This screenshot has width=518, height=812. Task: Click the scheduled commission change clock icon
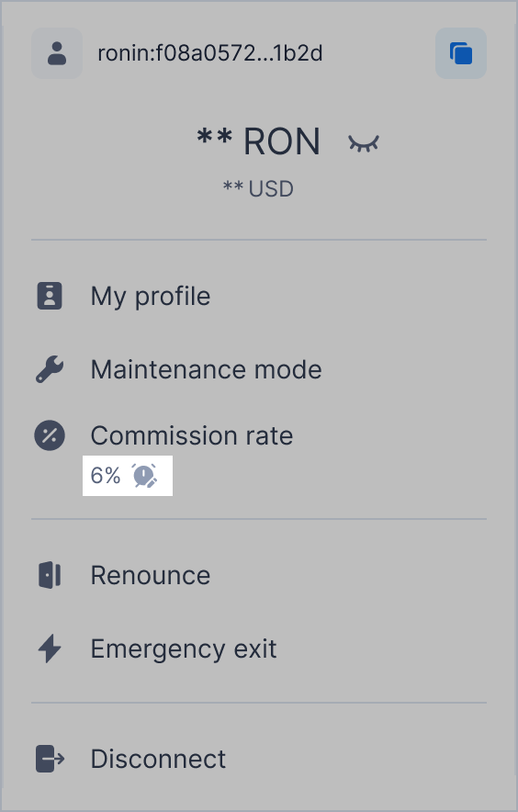[x=144, y=476]
